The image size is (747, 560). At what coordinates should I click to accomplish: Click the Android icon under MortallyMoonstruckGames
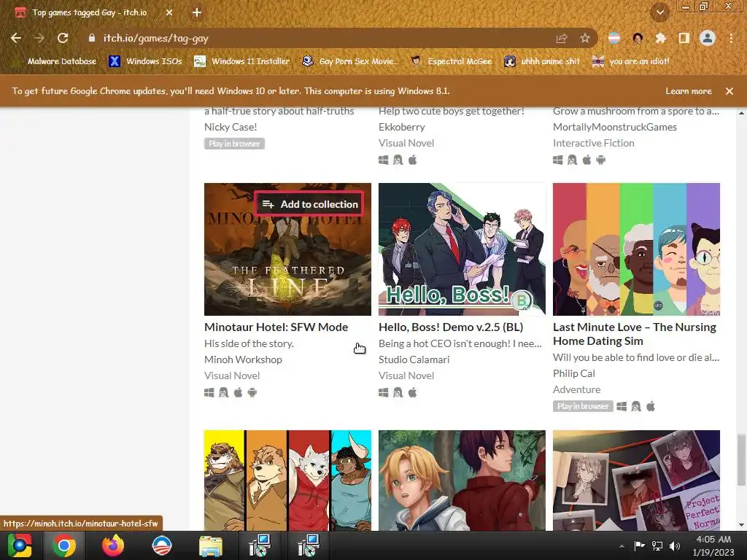(601, 160)
